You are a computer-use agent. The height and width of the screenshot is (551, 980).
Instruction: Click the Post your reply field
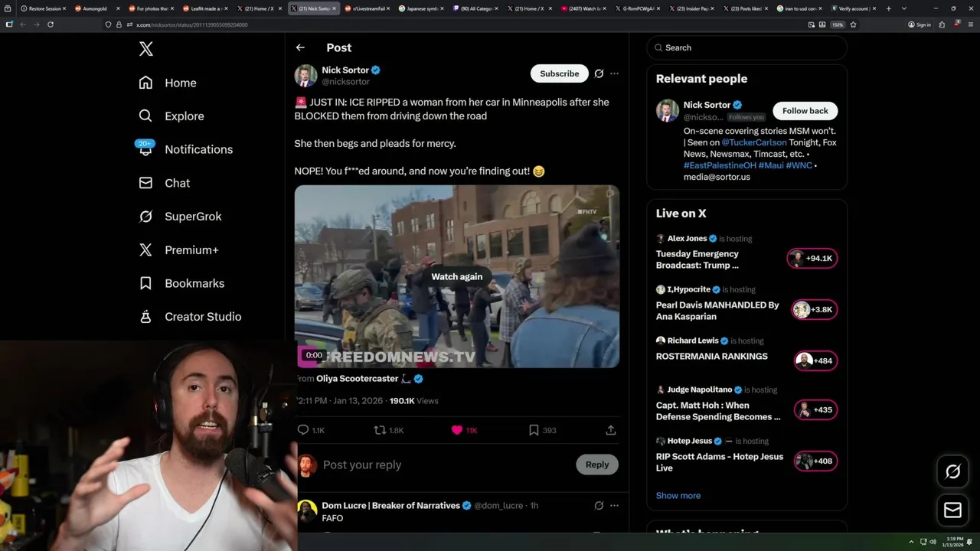point(444,465)
